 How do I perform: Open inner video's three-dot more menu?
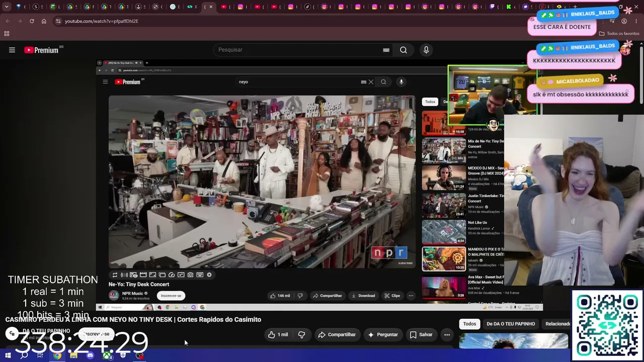411,296
